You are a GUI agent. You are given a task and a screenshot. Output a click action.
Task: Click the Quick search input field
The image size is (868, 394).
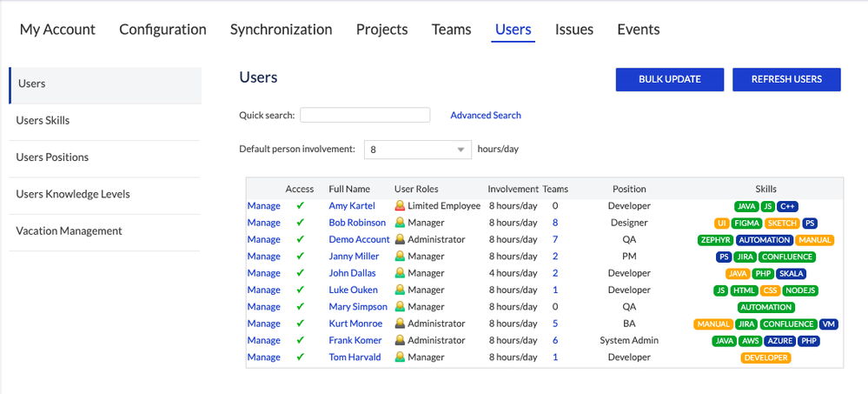(x=365, y=115)
